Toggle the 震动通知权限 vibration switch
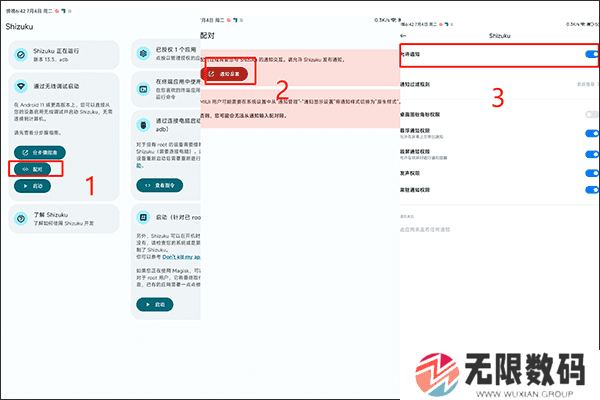600x400 pixels. [592, 189]
